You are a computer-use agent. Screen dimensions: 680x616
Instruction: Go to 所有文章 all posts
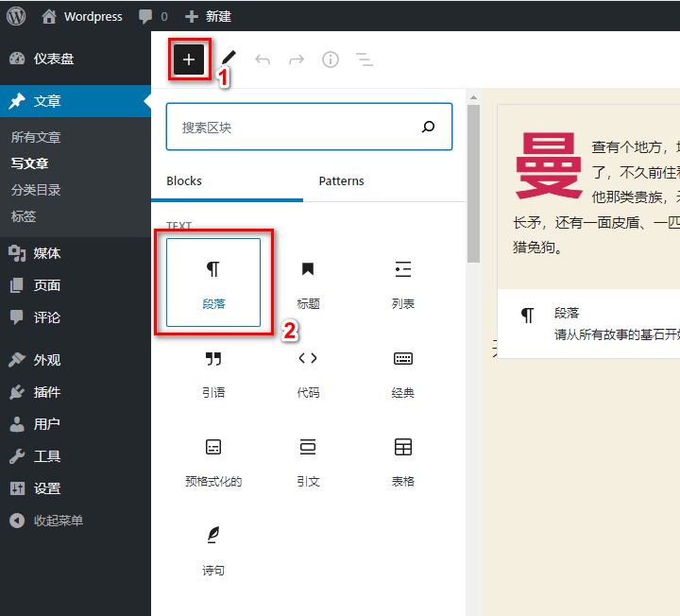click(x=36, y=137)
